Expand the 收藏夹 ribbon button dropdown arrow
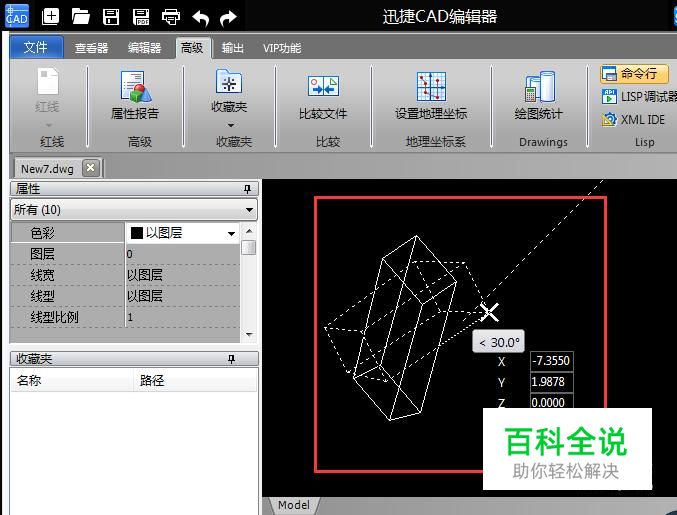This screenshot has width=677, height=515. (x=231, y=125)
